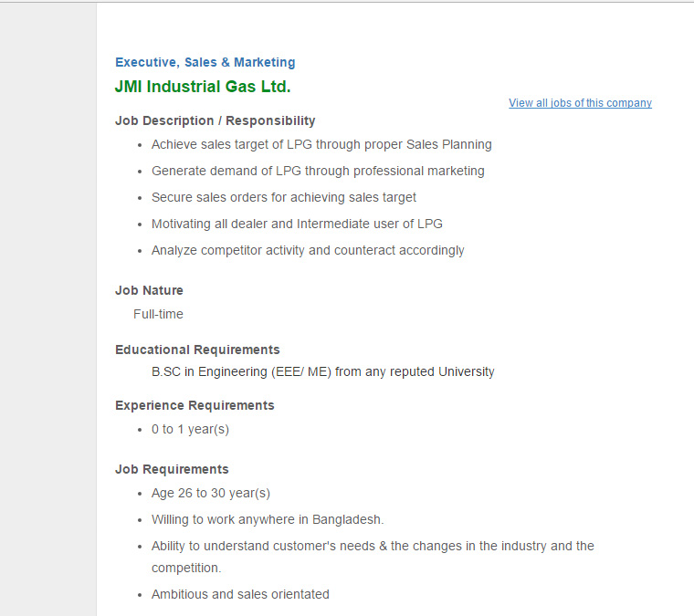This screenshot has height=616, width=694.
Task: Click 'Secure sales orders' bullet line
Action: pos(284,197)
